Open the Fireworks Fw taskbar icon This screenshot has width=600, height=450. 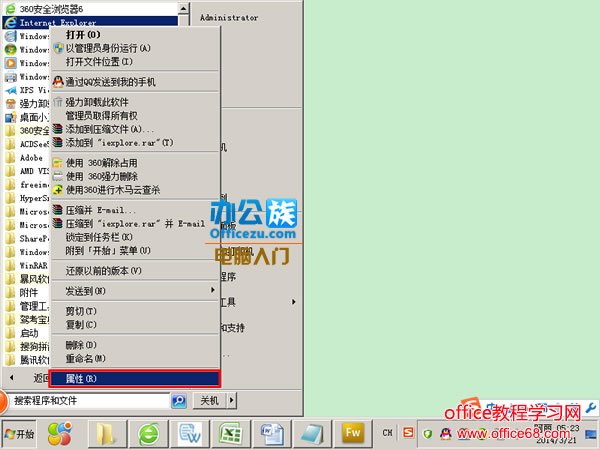353,434
